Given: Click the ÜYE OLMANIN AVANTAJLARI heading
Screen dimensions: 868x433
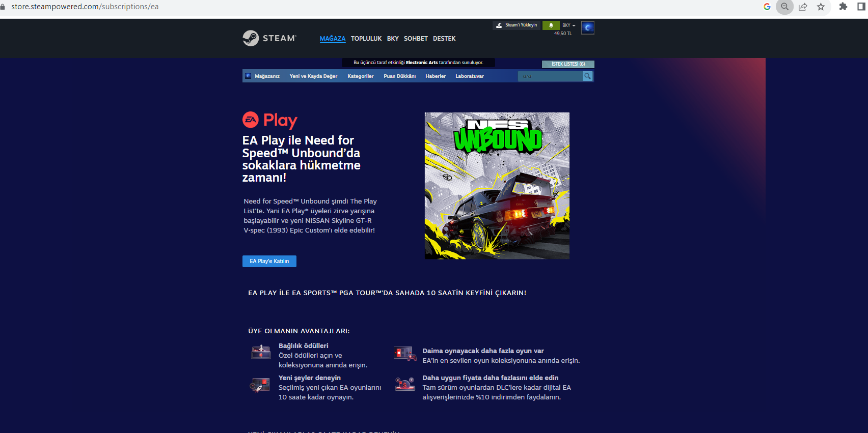Looking at the screenshot, I should click(x=299, y=331).
